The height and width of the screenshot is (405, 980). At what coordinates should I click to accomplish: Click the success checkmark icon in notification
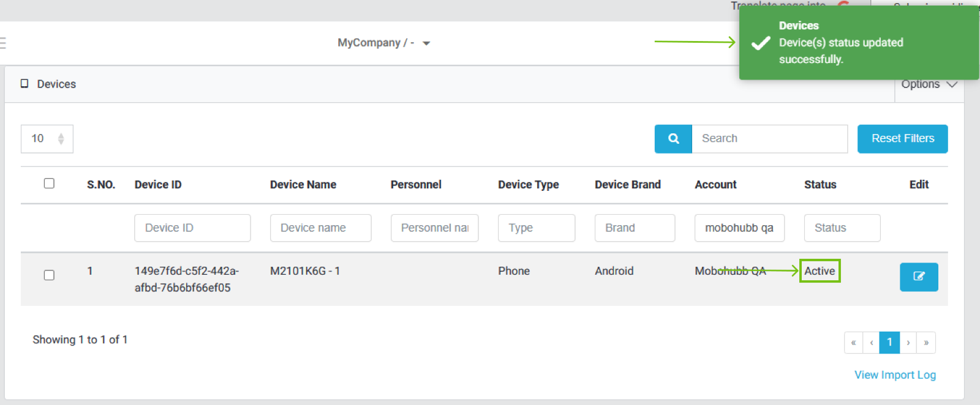coord(760,43)
